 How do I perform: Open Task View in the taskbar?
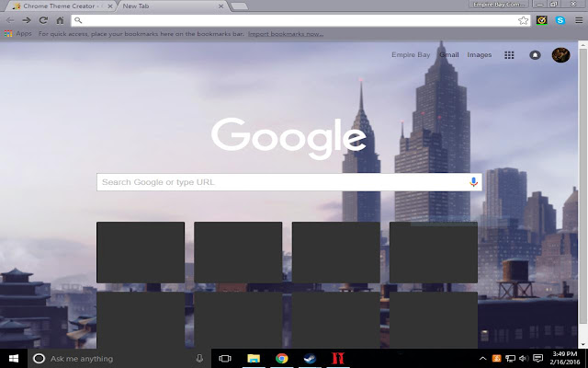[x=225, y=359]
